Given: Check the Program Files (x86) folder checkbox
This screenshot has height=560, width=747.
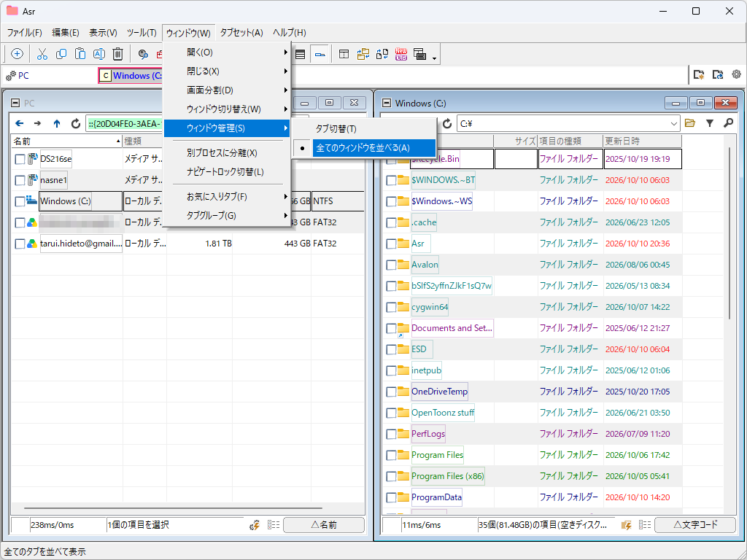Looking at the screenshot, I should coord(391,476).
